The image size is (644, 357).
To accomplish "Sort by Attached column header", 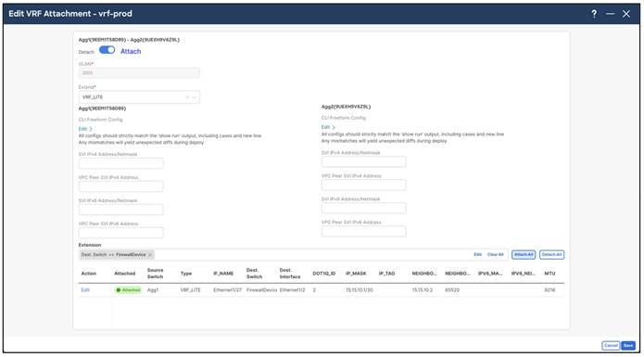I will pyautogui.click(x=125, y=274).
